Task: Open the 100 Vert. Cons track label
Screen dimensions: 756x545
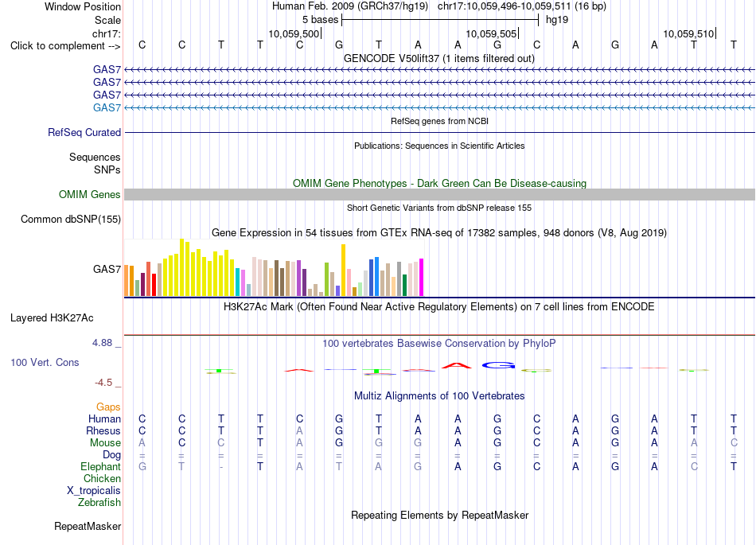Action: (45, 362)
